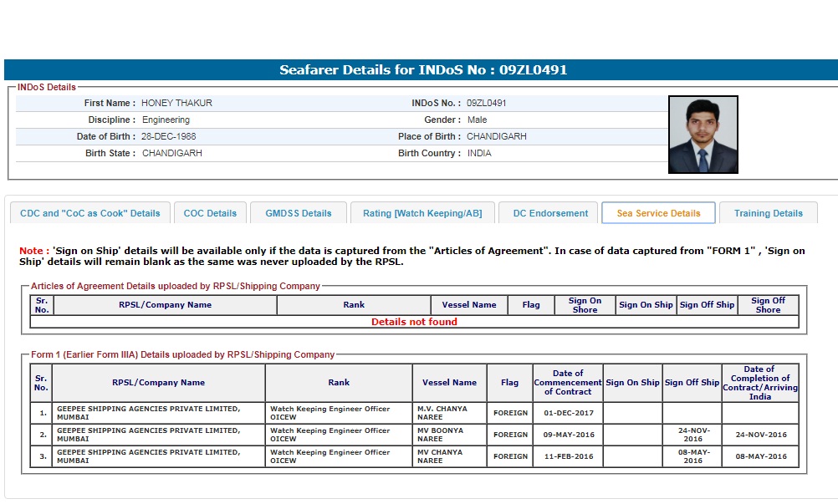Open the GMDSS Details tab
838x504 pixels.
(x=299, y=213)
